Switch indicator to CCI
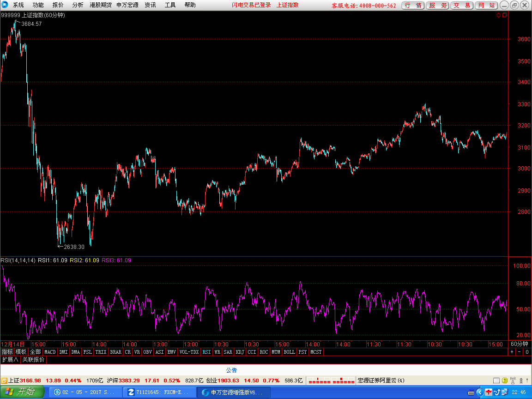The height and width of the screenshot is (399, 532). coord(252,352)
